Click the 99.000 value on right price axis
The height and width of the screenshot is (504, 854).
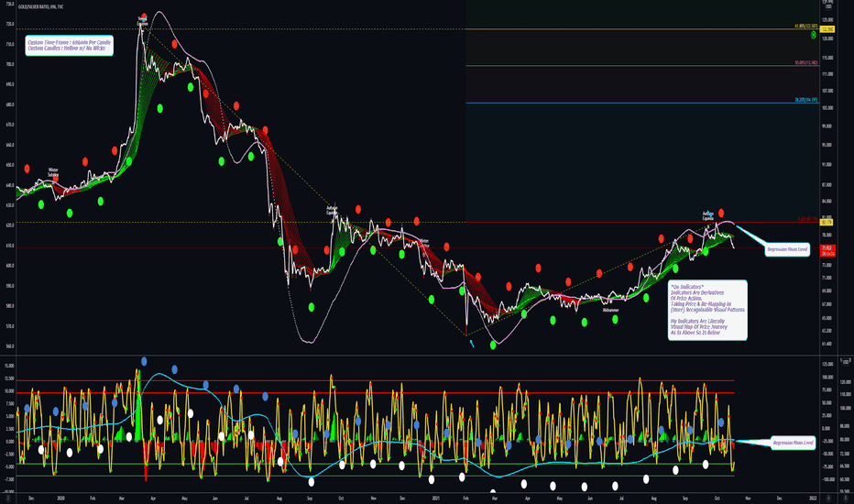[x=827, y=126]
